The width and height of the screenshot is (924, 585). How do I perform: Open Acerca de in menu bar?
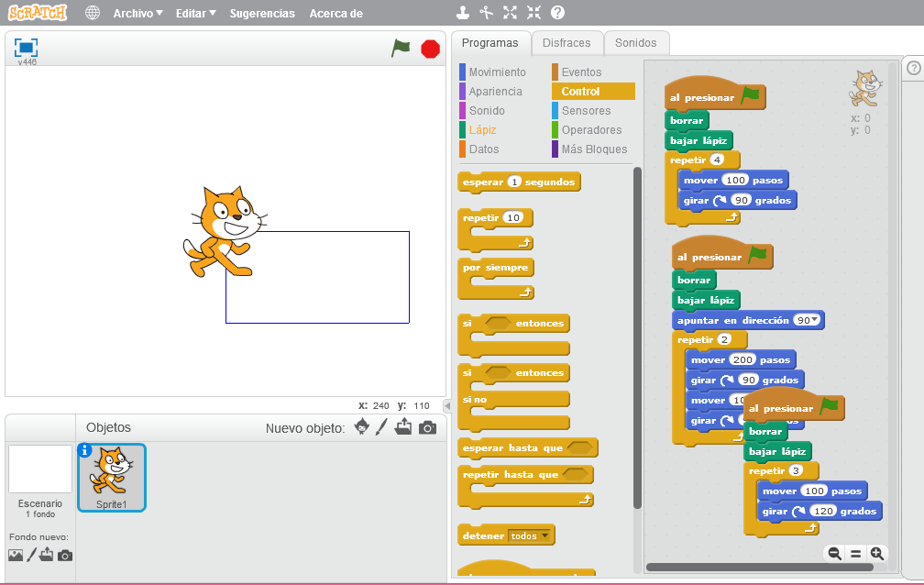coord(335,13)
